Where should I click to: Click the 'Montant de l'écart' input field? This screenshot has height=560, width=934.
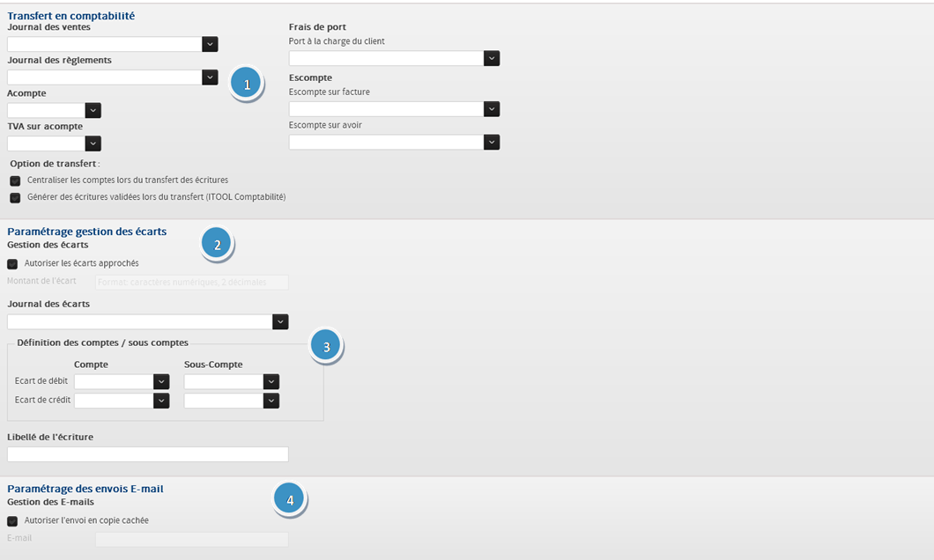point(191,283)
